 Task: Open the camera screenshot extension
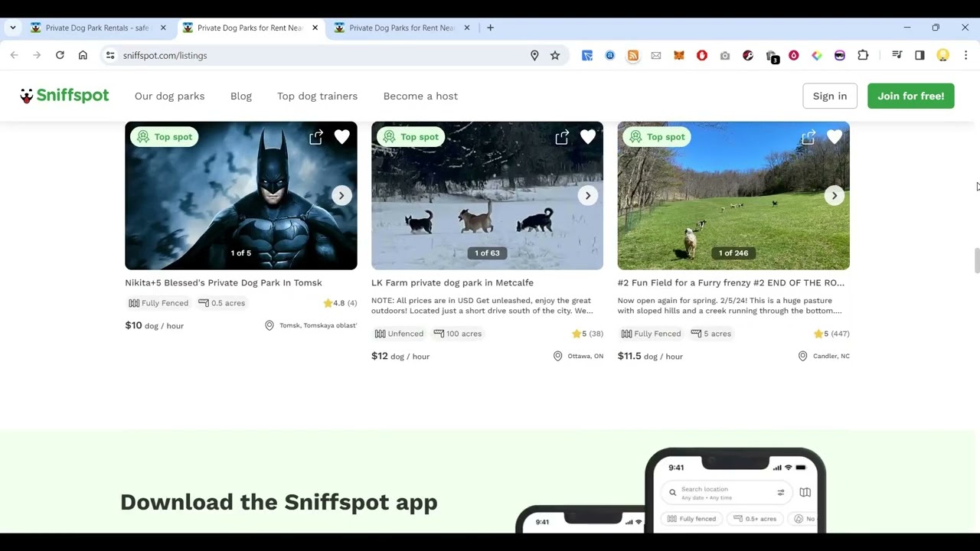pyautogui.click(x=725, y=55)
